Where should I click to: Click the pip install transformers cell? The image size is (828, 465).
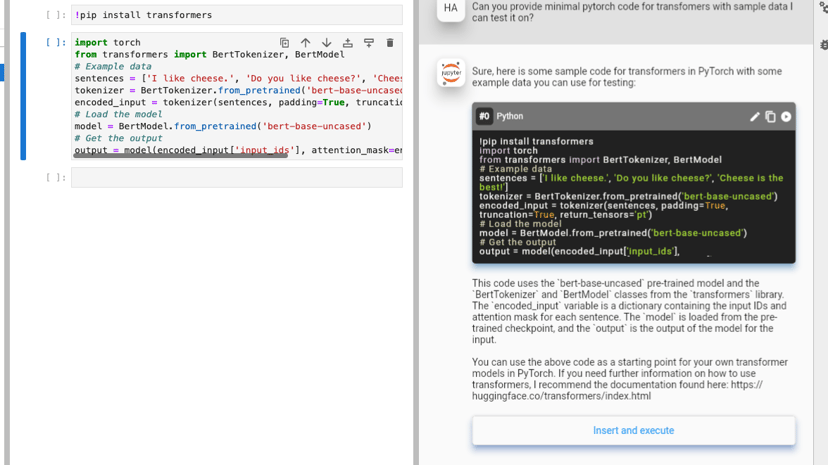[237, 15]
